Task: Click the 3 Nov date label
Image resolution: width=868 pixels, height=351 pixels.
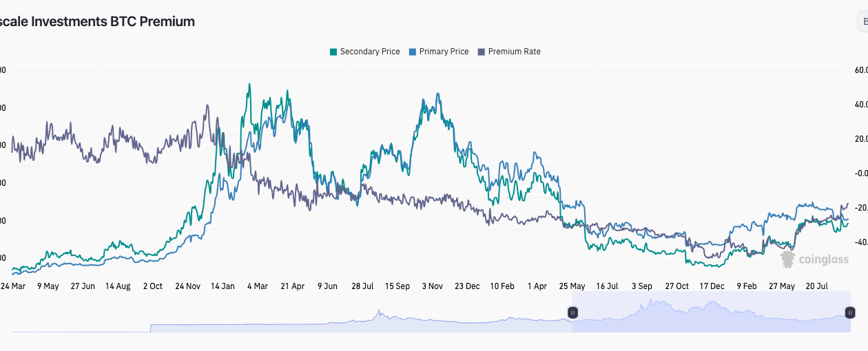Action: point(432,286)
